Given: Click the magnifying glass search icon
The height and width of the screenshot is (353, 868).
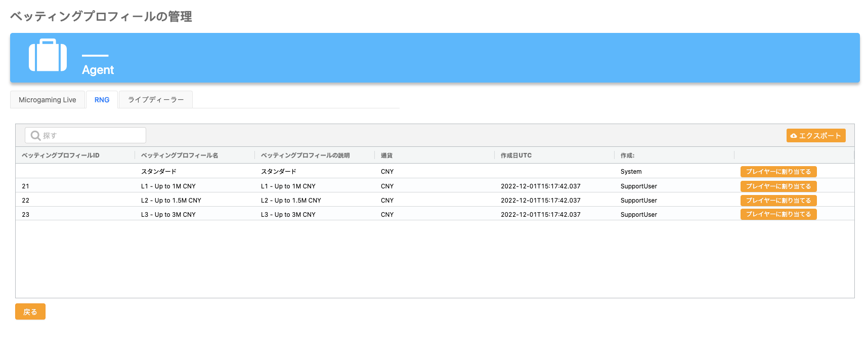Looking at the screenshot, I should (x=35, y=136).
